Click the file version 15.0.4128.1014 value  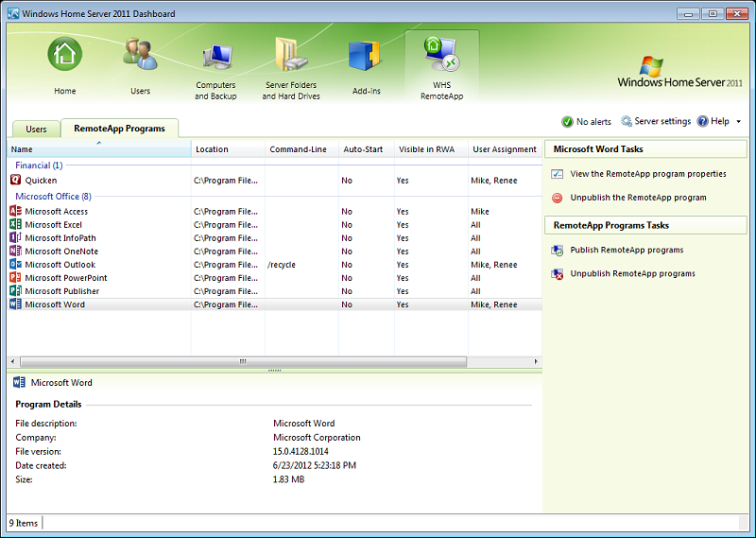pyautogui.click(x=301, y=451)
